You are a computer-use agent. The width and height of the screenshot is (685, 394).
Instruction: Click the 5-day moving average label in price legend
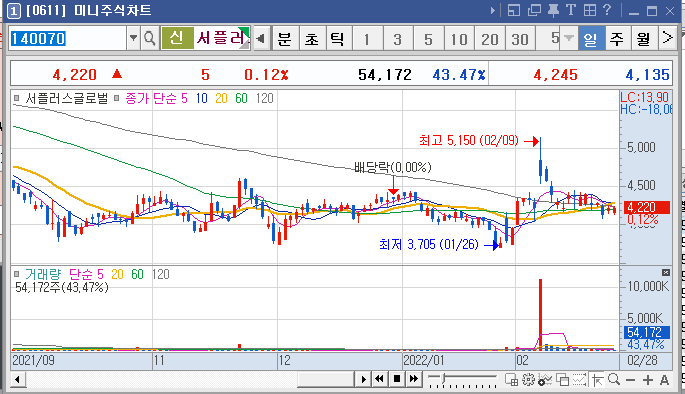pos(184,98)
